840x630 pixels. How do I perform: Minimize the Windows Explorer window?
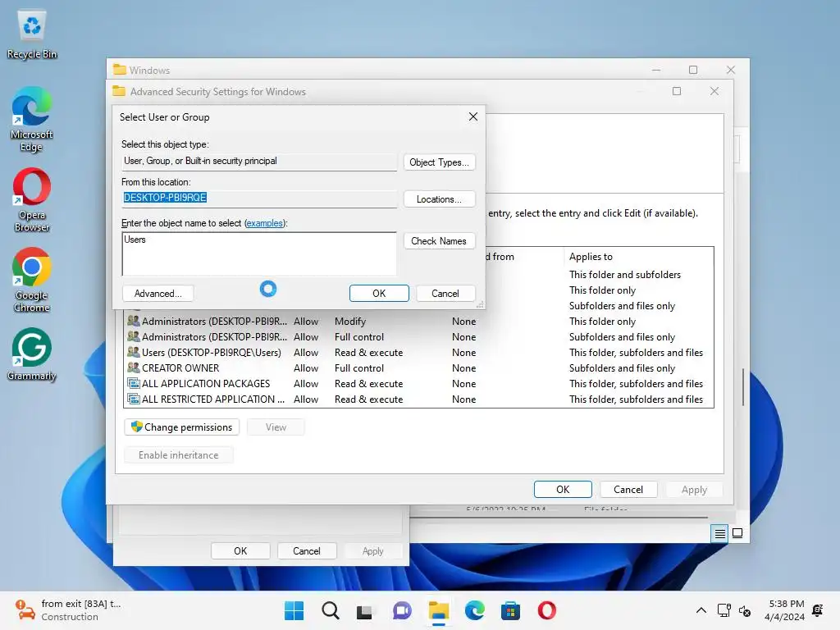pyautogui.click(x=655, y=71)
